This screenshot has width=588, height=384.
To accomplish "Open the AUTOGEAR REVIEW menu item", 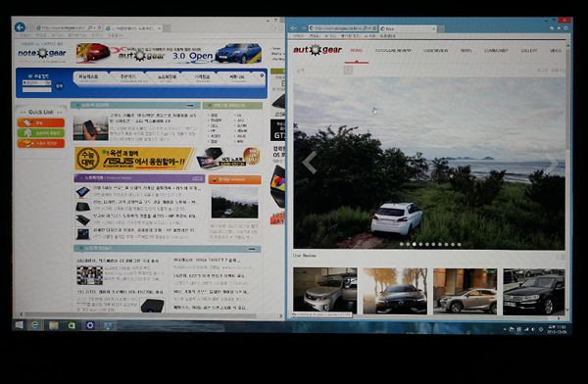I will (x=393, y=50).
